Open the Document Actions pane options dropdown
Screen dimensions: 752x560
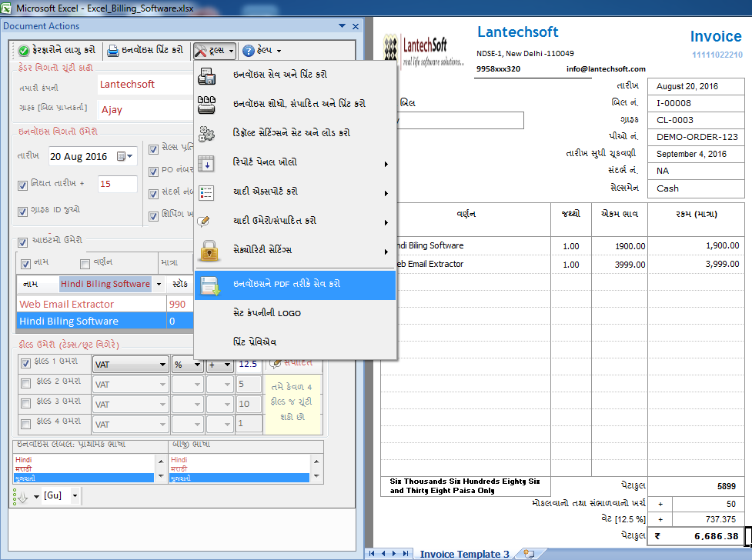(342, 26)
